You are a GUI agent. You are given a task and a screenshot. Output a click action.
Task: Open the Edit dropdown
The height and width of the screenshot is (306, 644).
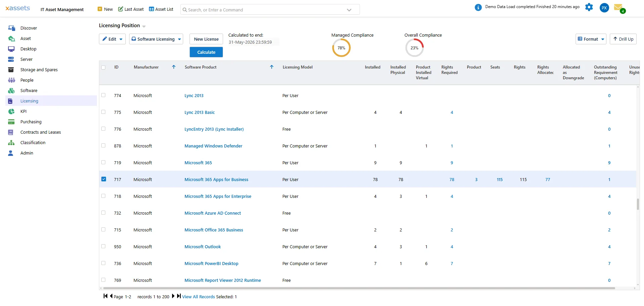pyautogui.click(x=112, y=39)
